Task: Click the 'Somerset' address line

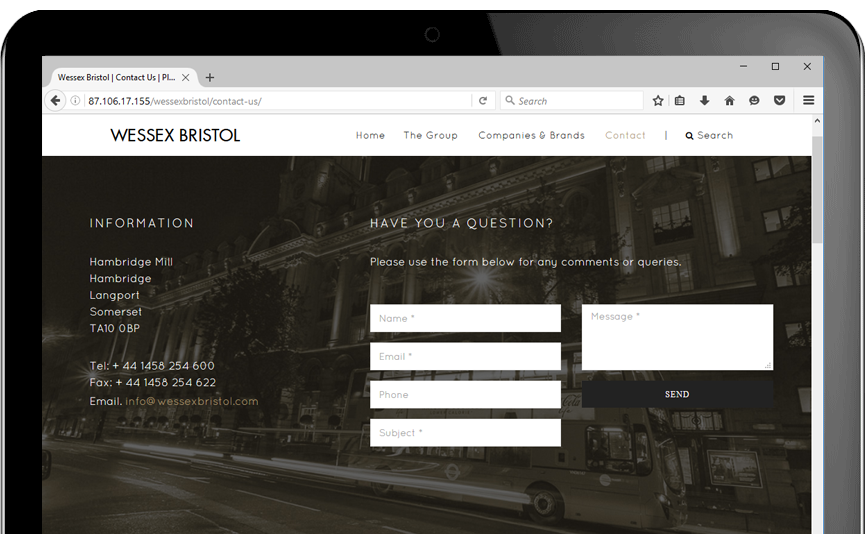Action: click(116, 312)
